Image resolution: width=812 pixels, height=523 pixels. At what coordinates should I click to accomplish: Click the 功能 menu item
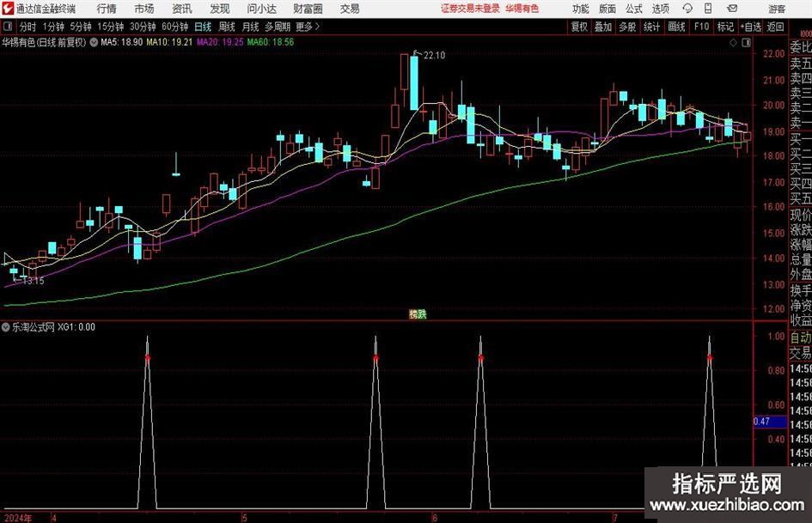581,9
